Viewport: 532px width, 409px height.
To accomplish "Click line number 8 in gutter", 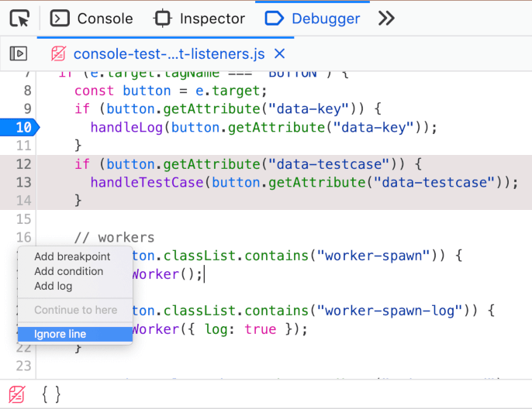I will 23,109.
